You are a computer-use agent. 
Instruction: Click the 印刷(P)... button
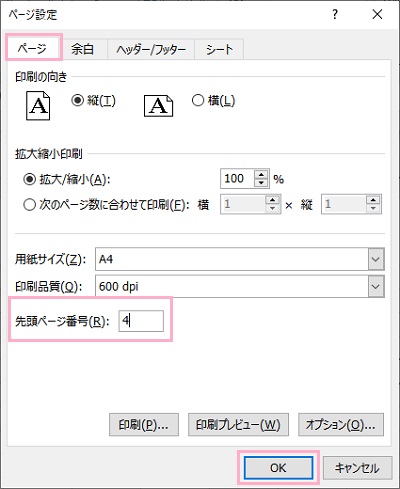coord(144,425)
